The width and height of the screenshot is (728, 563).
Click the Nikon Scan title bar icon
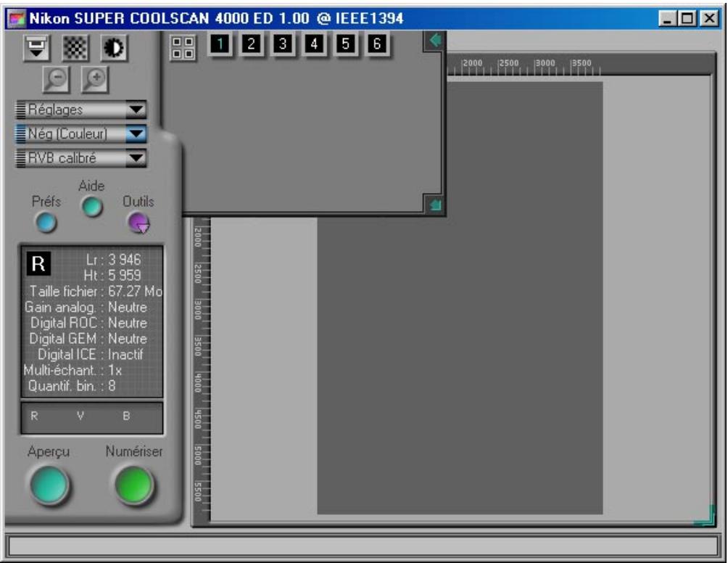tap(17, 19)
